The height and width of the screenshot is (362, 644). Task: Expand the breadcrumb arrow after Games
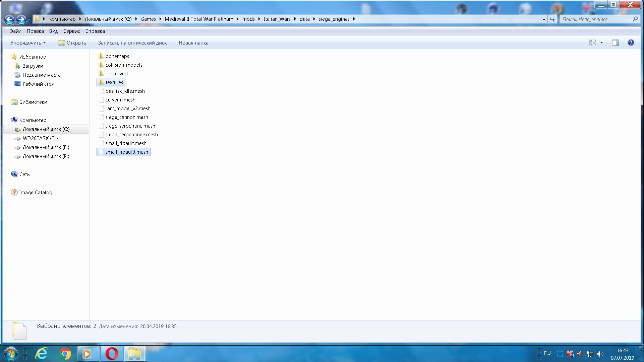tap(160, 19)
